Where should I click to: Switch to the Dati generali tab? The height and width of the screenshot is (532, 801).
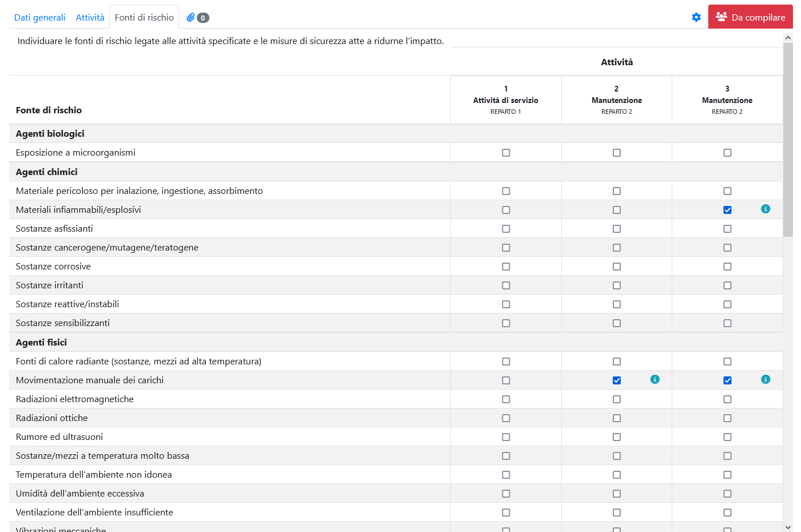click(x=39, y=17)
